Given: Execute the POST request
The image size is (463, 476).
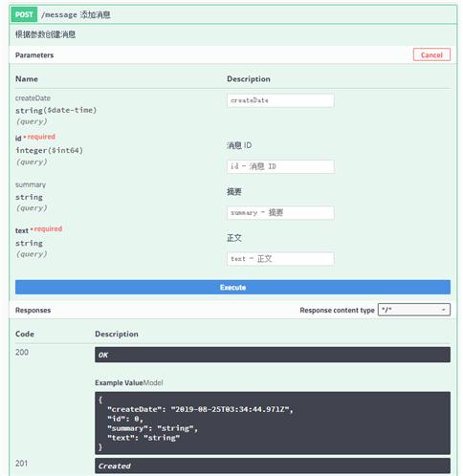Looking at the screenshot, I should point(232,288).
